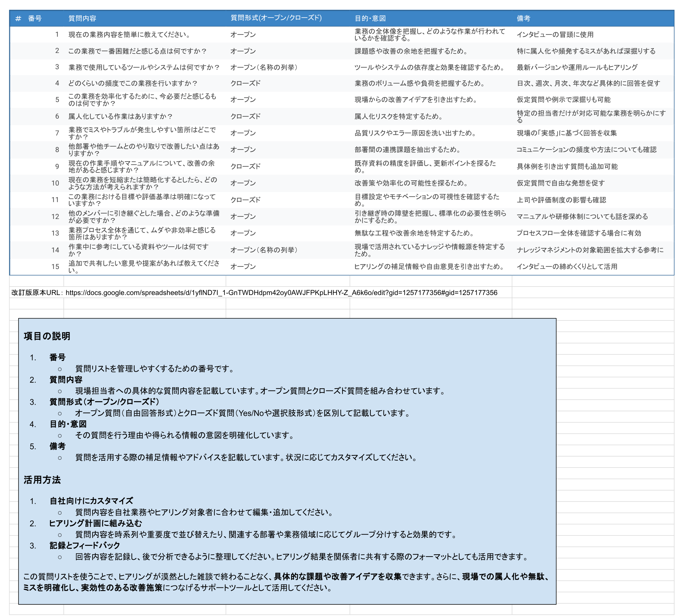Click the 番号 column header
681x616 pixels.
36,18
